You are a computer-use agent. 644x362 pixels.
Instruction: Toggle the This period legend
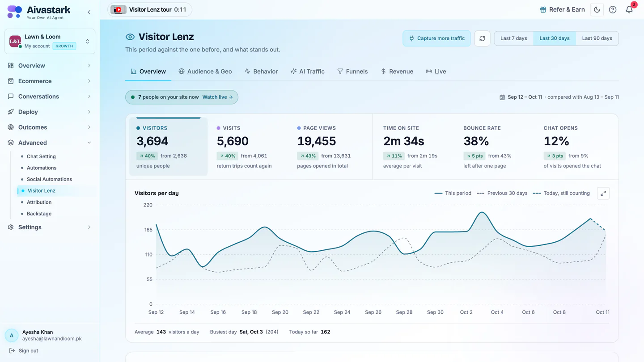[x=453, y=193]
